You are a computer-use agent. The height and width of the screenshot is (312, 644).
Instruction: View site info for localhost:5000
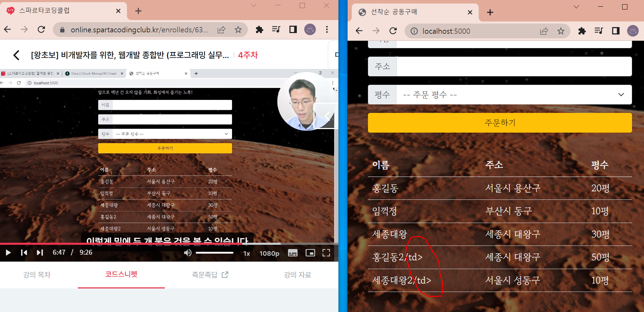coord(414,31)
